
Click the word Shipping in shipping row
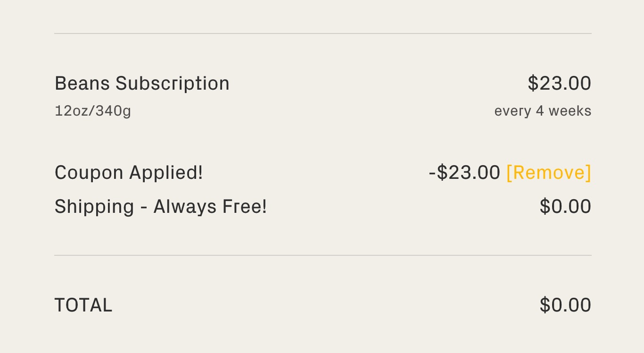click(94, 207)
